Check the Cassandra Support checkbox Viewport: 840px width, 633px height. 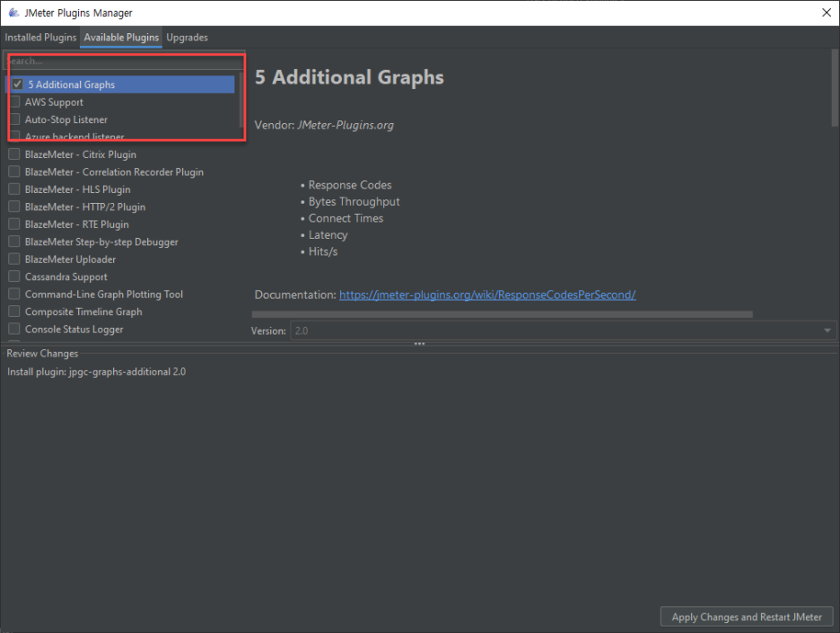point(14,277)
